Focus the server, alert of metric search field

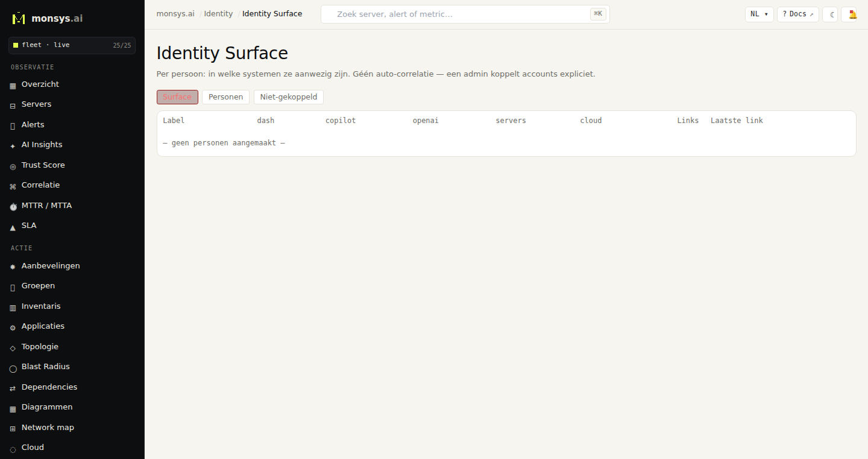point(465,14)
